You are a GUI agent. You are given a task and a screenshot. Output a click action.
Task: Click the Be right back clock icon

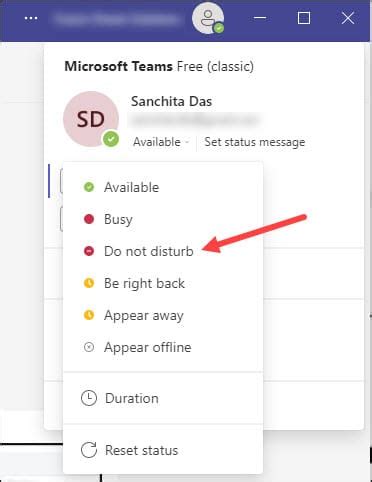point(89,283)
